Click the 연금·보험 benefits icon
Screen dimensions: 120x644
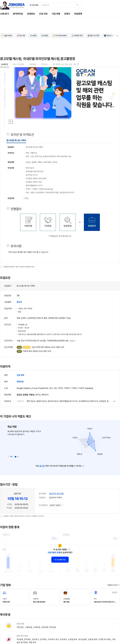[9, 625]
